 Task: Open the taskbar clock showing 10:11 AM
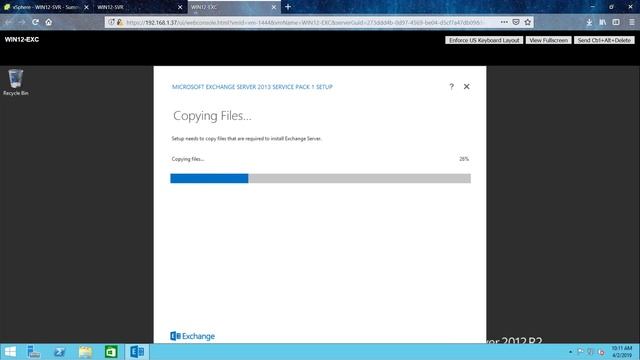pos(622,351)
